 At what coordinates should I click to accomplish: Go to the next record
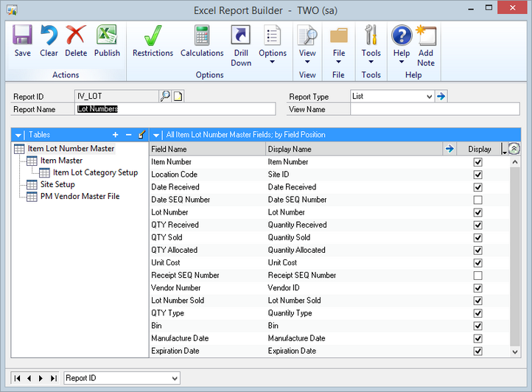pos(41,378)
